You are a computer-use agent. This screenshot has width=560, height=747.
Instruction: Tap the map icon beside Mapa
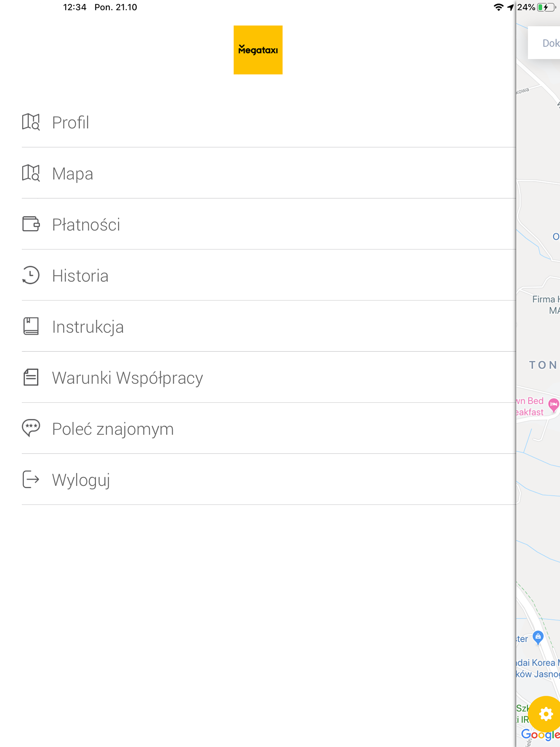31,173
